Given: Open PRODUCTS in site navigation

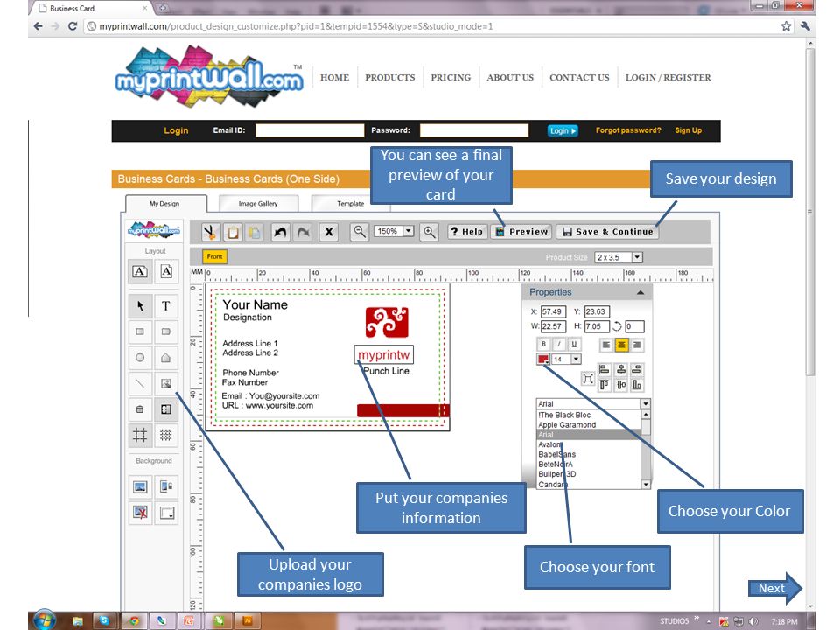Looking at the screenshot, I should point(390,77).
